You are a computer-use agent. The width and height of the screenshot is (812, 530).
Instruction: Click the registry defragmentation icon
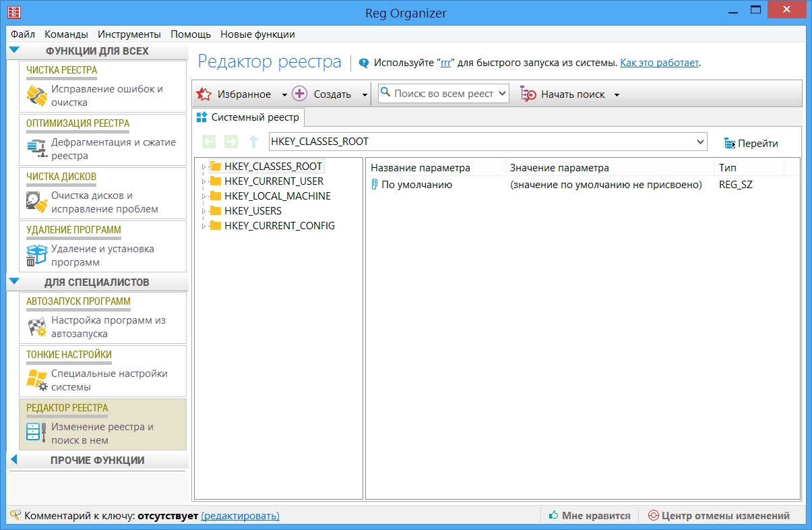click(36, 149)
